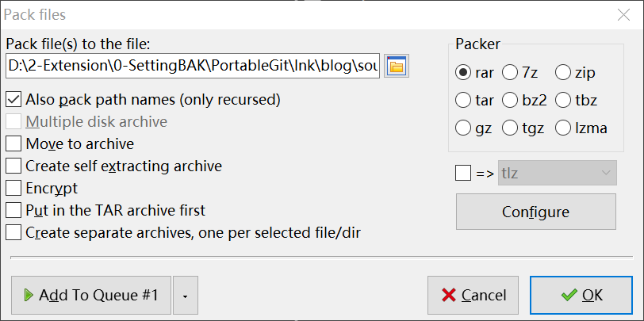Enable Move to archive option
Viewport: 644px width, 321px height.
tap(13, 144)
